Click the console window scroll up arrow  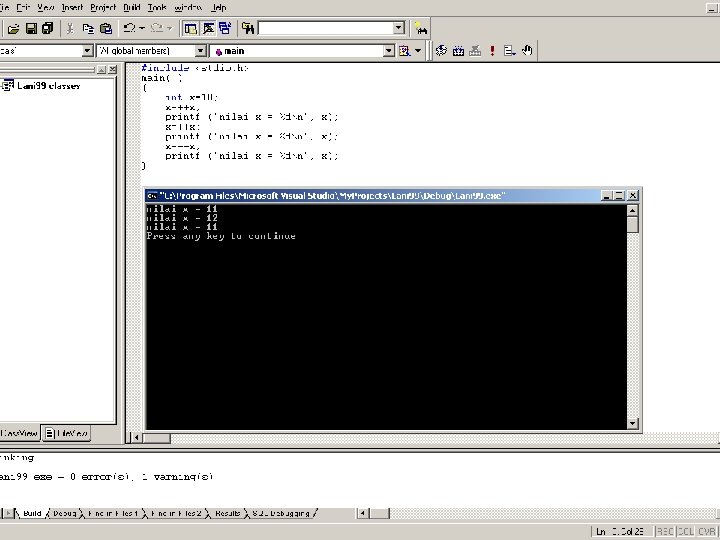633,211
